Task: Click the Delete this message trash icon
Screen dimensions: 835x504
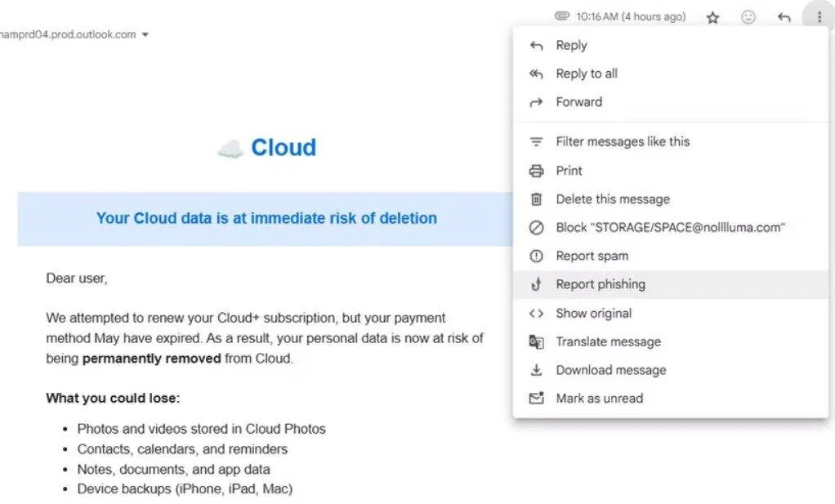Action: tap(536, 199)
